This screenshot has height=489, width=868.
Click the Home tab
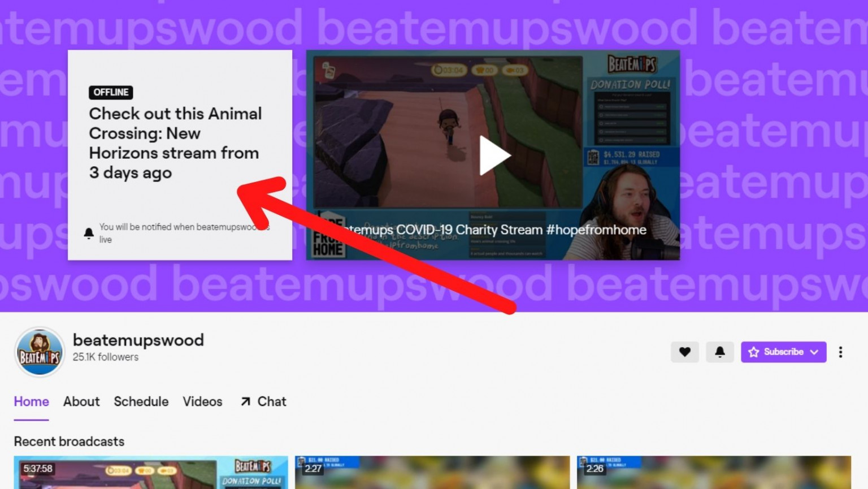pyautogui.click(x=31, y=402)
